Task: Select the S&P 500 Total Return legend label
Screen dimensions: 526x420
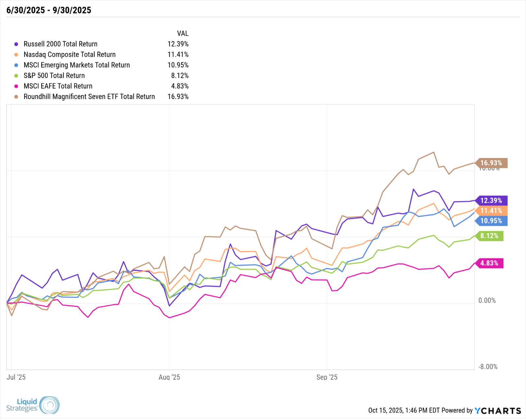Action: click(x=54, y=75)
